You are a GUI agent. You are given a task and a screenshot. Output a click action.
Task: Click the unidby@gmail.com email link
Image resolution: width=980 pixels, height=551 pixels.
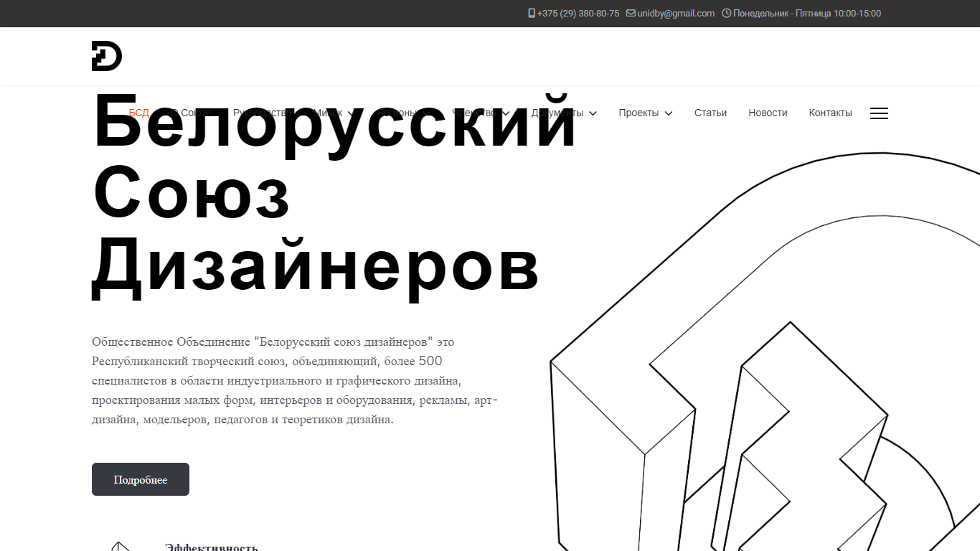pyautogui.click(x=676, y=13)
